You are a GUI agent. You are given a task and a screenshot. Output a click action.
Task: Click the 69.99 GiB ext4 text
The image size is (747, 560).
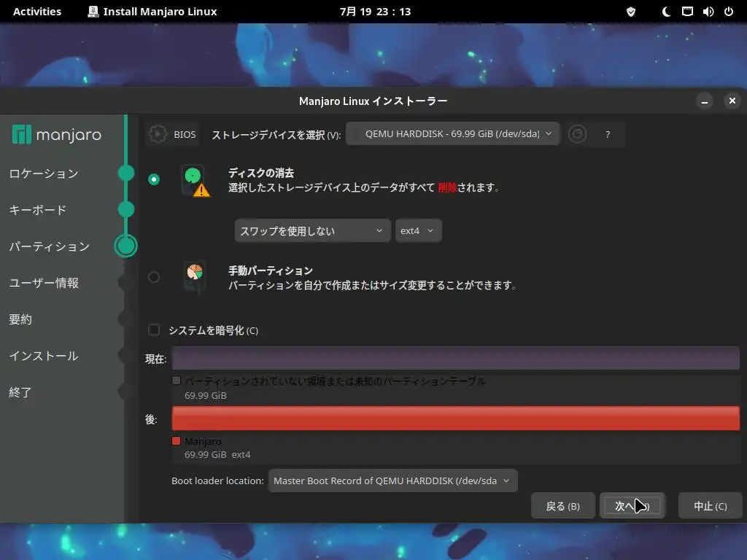click(x=217, y=455)
